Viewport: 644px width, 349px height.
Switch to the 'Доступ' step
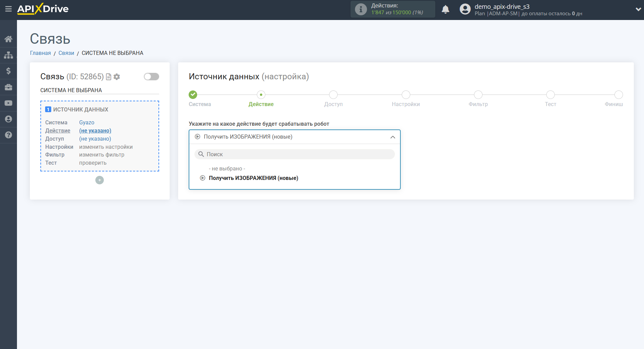pos(333,95)
